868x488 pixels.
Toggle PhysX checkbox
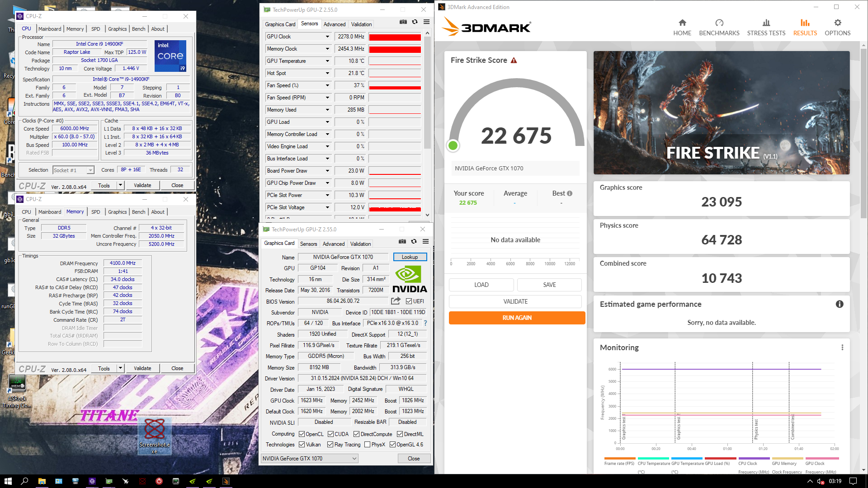pyautogui.click(x=367, y=445)
